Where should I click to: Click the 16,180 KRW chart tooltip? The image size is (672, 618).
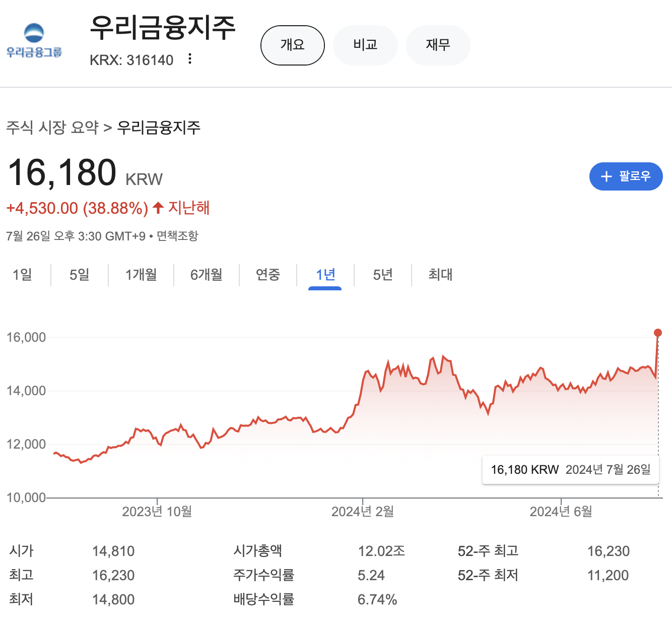click(571, 470)
